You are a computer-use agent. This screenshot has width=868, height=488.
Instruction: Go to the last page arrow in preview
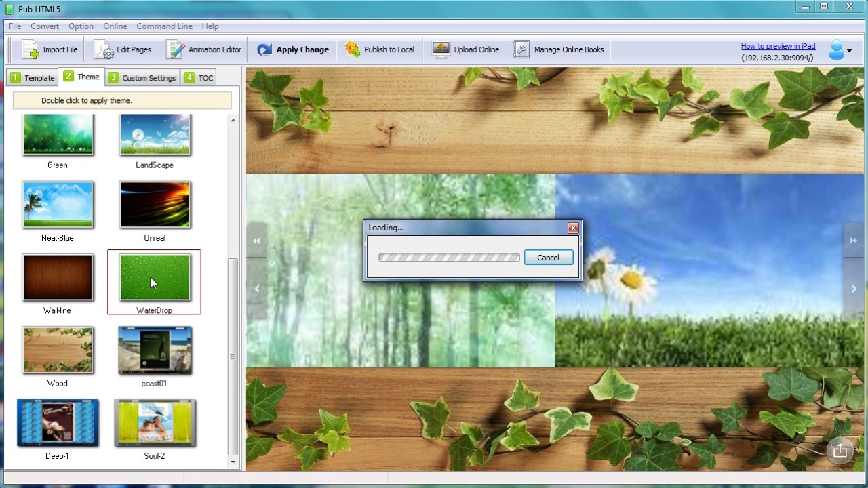coord(853,240)
